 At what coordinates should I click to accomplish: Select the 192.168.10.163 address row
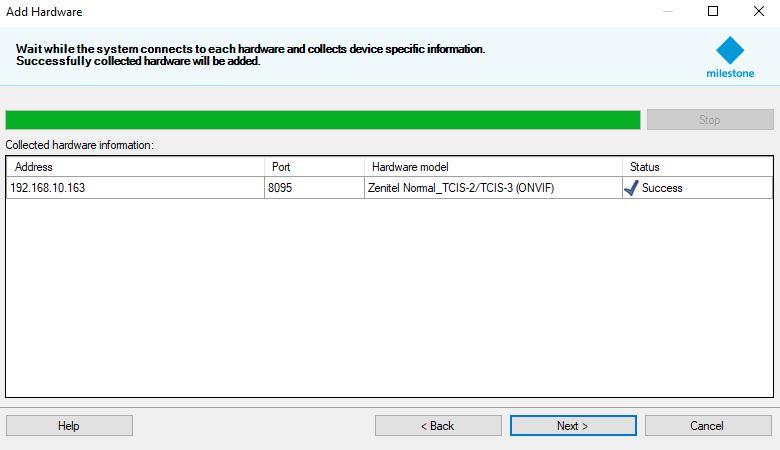point(48,188)
